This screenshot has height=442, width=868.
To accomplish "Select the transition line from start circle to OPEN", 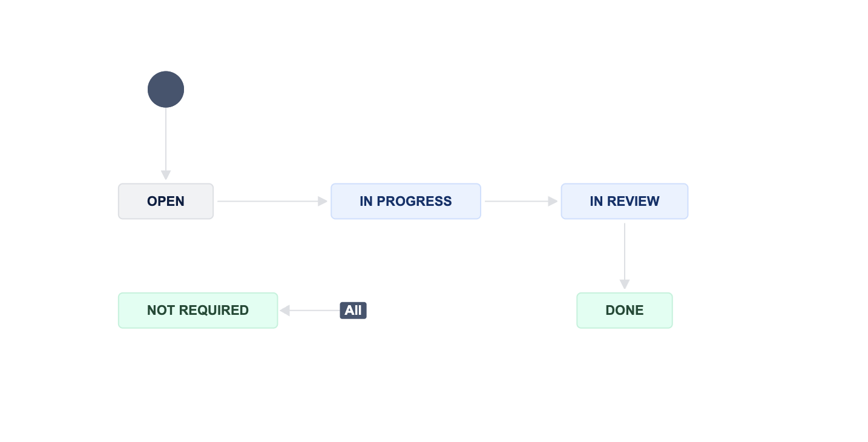I will point(166,139).
